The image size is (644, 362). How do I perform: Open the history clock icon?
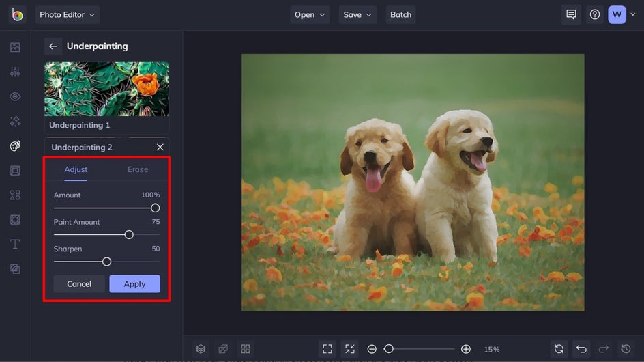pos(626,349)
